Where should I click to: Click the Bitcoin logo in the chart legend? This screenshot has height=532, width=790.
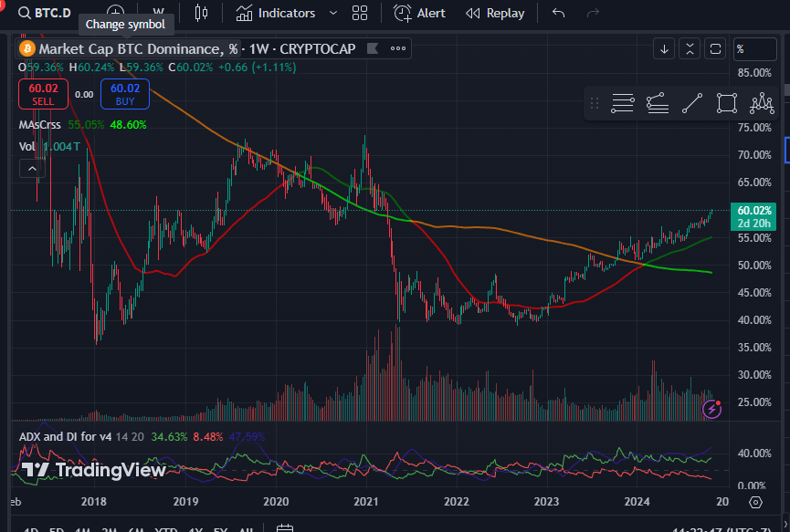(27, 49)
